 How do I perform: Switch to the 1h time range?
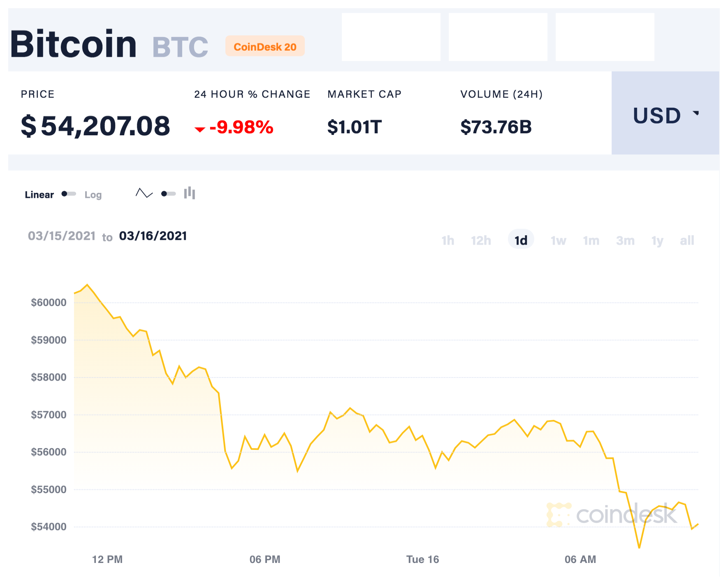pyautogui.click(x=447, y=241)
